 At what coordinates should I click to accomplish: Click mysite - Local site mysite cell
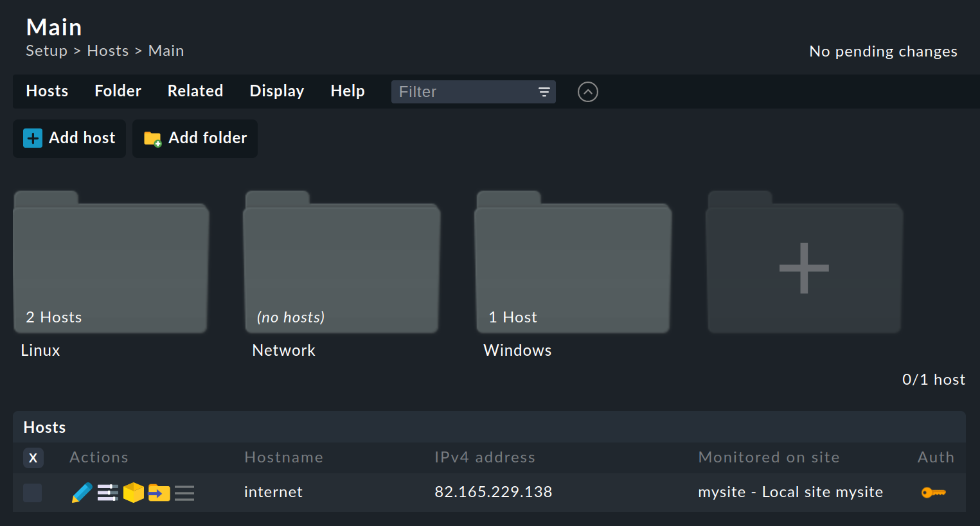click(790, 492)
